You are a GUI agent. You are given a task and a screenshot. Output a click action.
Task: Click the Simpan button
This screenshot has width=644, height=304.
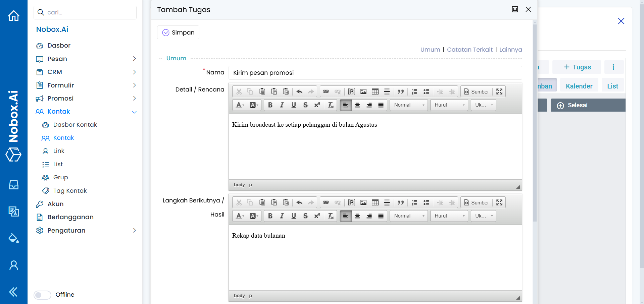click(x=178, y=33)
